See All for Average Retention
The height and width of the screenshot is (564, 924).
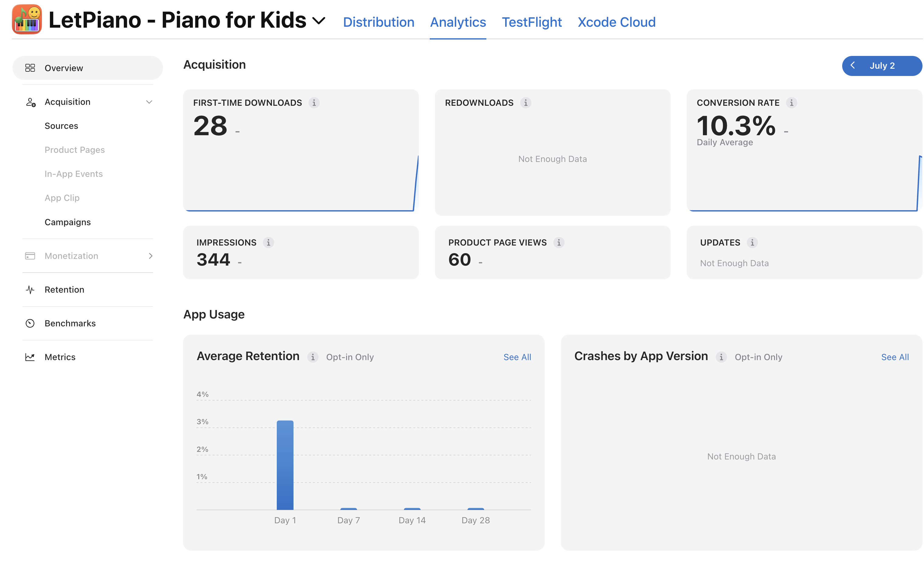tap(517, 357)
